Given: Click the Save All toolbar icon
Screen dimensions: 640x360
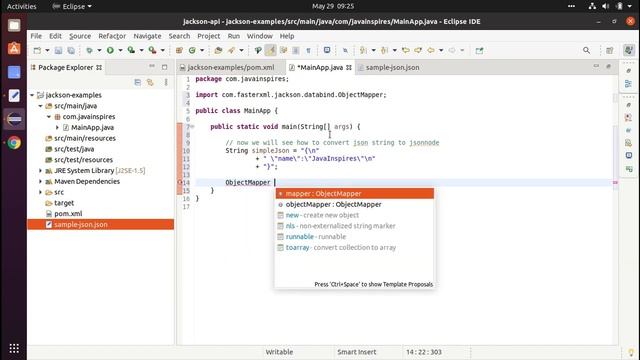Looking at the screenshot, I should click(x=71, y=51).
